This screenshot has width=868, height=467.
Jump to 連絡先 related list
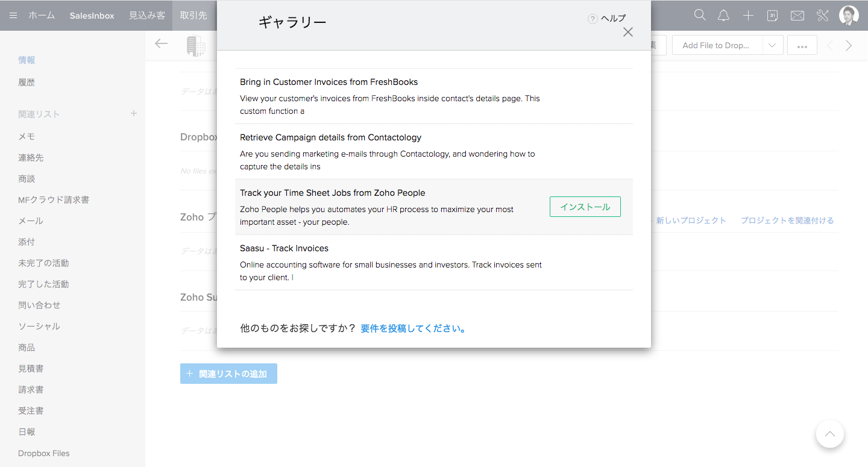tap(31, 157)
